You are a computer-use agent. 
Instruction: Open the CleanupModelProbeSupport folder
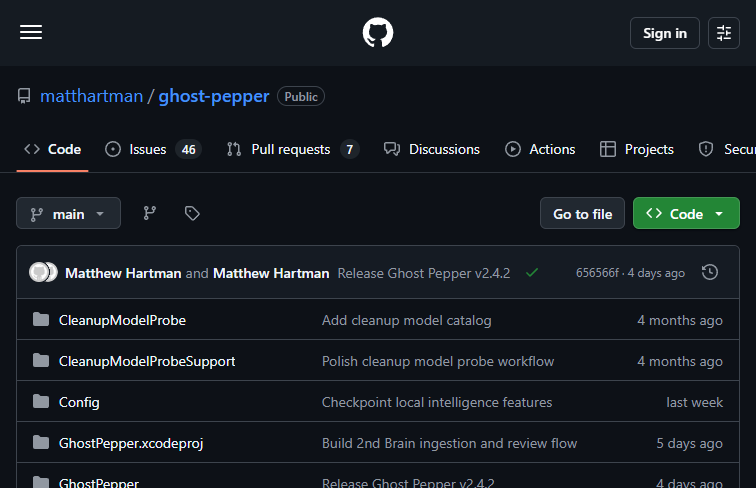point(147,361)
